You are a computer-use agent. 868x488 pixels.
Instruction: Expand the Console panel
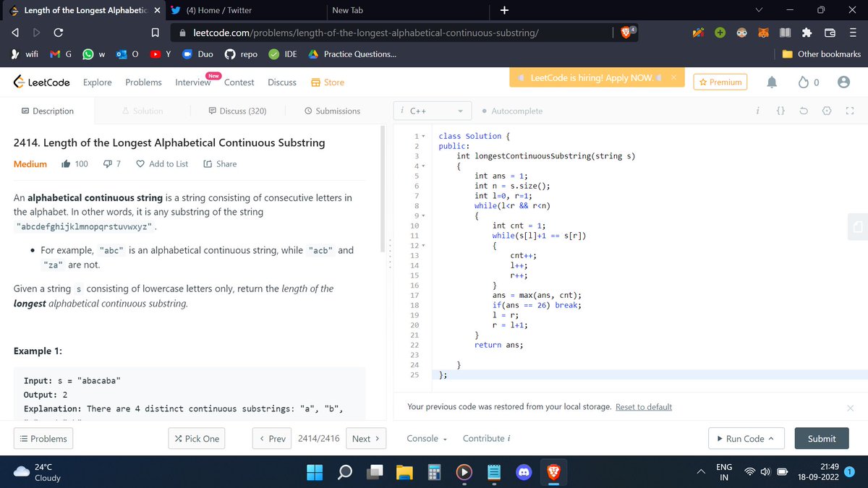click(x=427, y=439)
